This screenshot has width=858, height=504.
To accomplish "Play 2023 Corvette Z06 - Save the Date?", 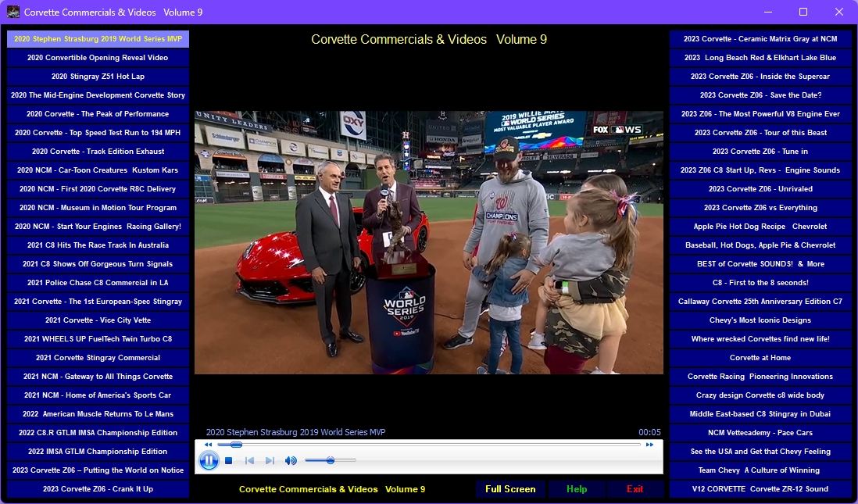I will (760, 95).
